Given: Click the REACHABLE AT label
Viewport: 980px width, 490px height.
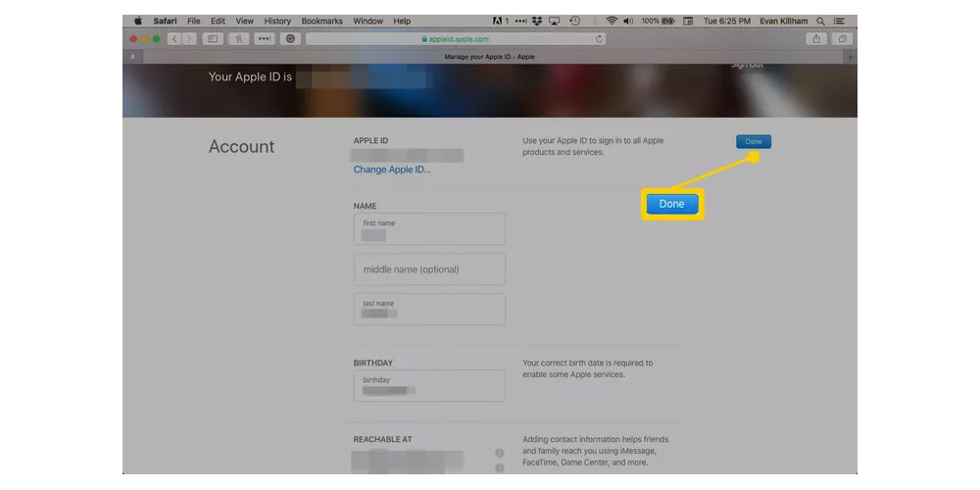Looking at the screenshot, I should click(x=382, y=439).
